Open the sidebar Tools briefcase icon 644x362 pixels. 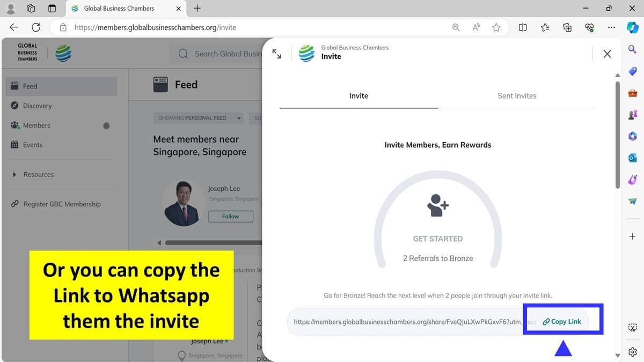(x=632, y=93)
